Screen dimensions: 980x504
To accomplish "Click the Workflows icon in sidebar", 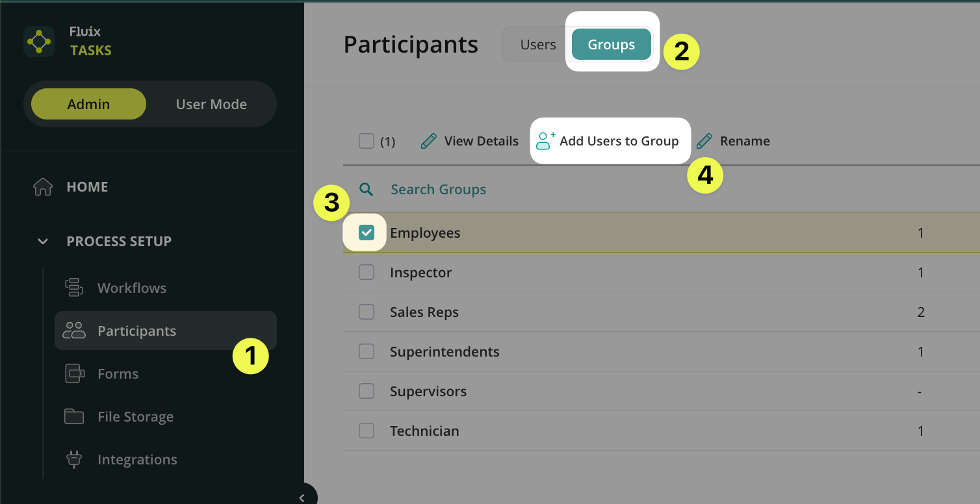I will (x=73, y=288).
